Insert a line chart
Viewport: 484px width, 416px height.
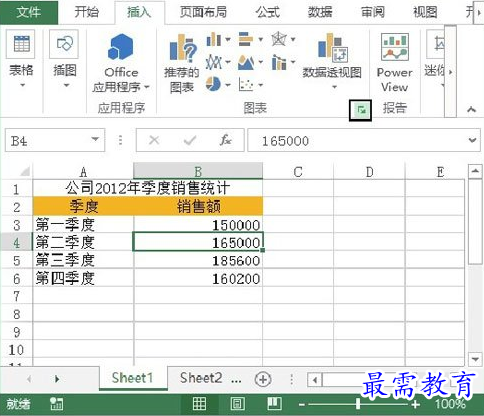pyautogui.click(x=214, y=62)
